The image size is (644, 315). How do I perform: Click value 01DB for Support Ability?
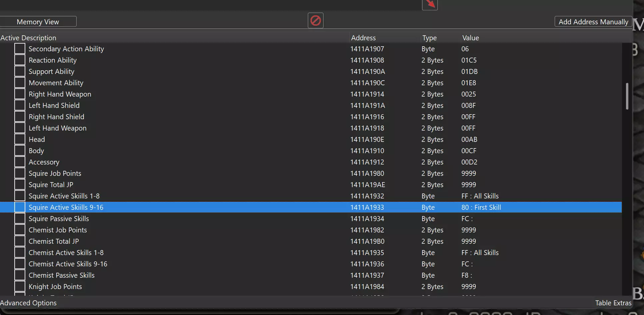pyautogui.click(x=469, y=72)
